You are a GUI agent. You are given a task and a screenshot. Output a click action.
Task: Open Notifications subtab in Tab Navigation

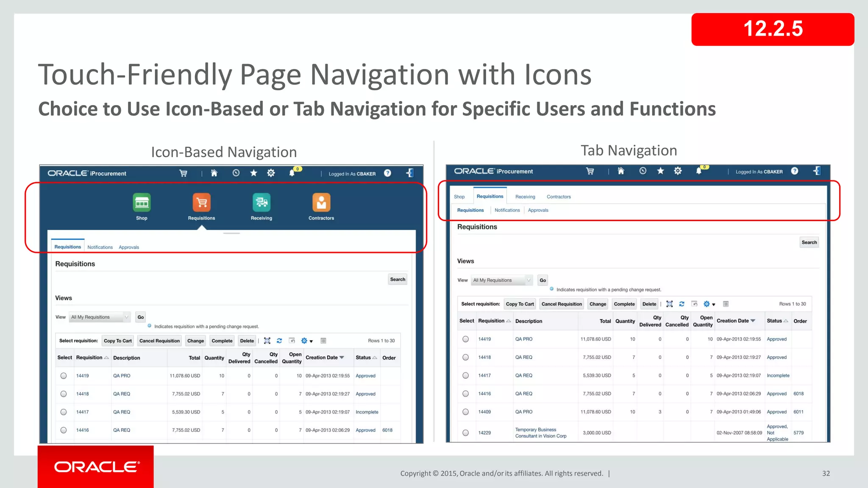[507, 210]
